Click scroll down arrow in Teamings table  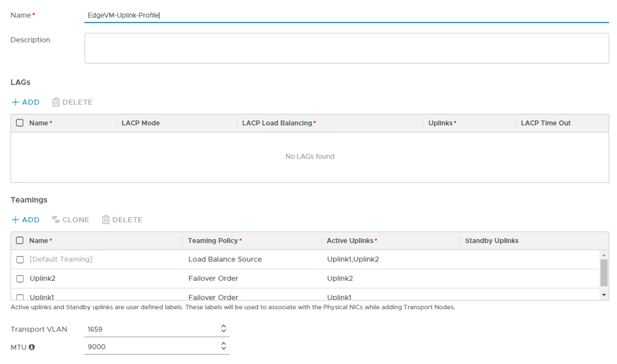point(604,295)
